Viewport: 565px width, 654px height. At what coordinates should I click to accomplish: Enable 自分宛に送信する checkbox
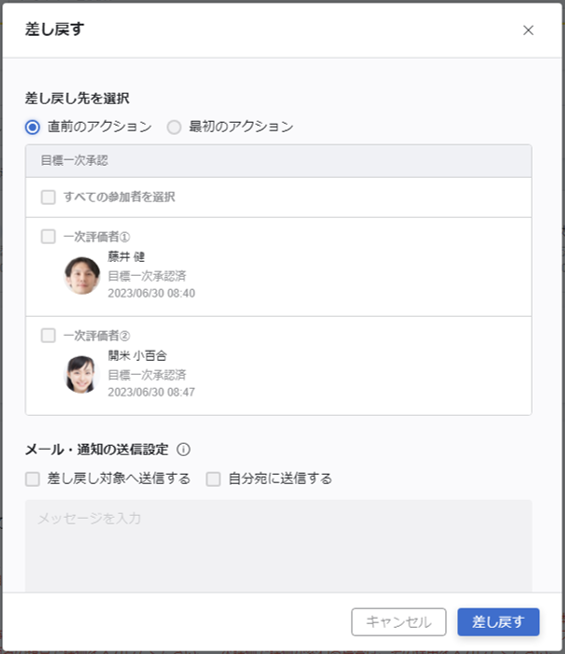coord(213,479)
